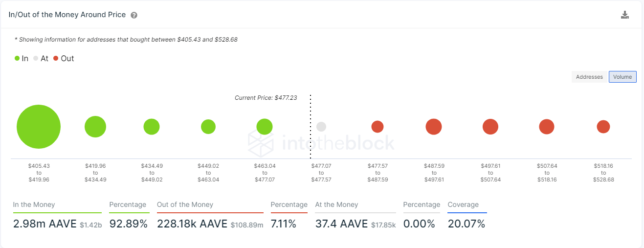This screenshot has height=248, width=644.
Task: Click the largest green bubble at $405.43
Action: [39, 127]
